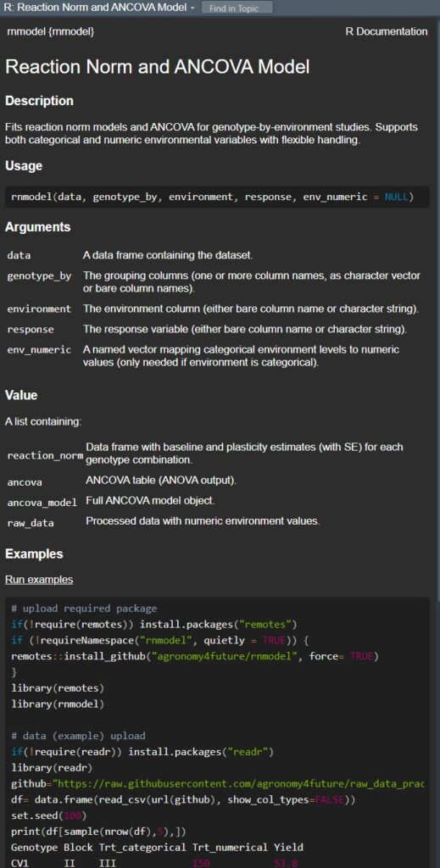440x868 pixels.
Task: Open the topic title dropdown arrow
Action: point(192,8)
